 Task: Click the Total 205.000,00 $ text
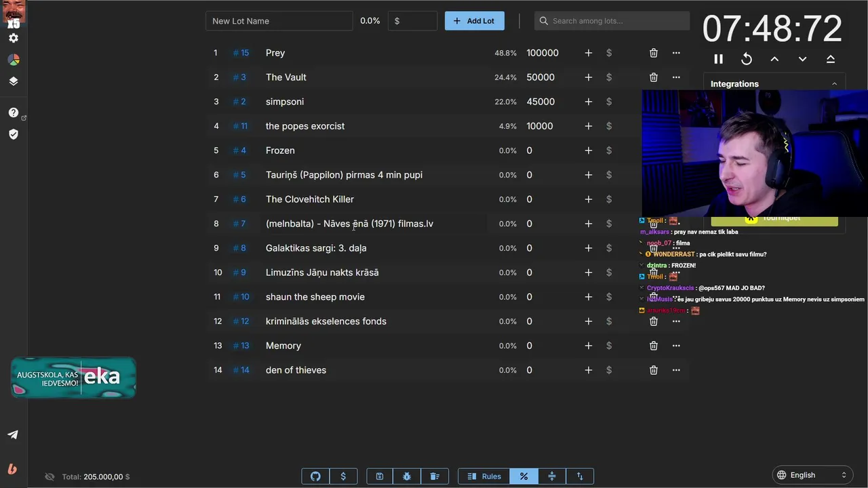point(96,477)
